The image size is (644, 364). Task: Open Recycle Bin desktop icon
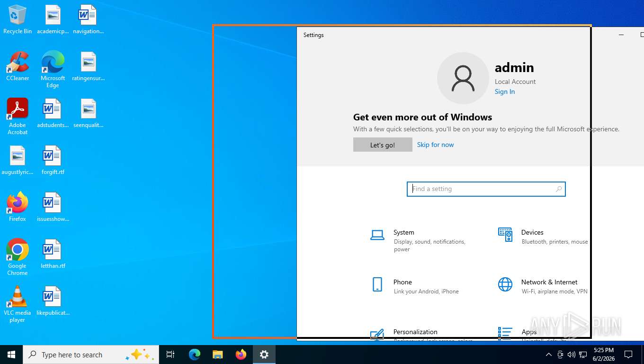click(x=18, y=19)
